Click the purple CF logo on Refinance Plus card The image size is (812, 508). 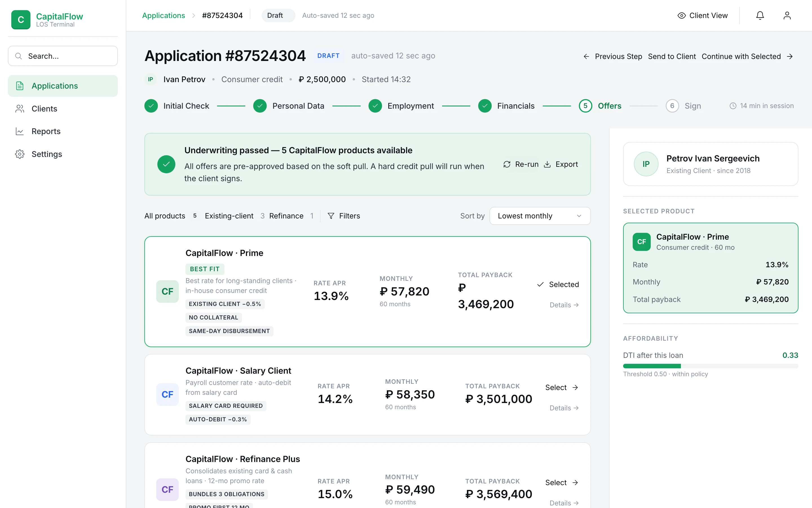pos(167,490)
